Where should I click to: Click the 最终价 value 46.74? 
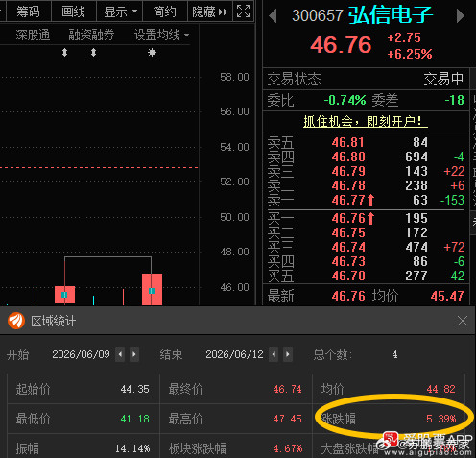click(287, 389)
